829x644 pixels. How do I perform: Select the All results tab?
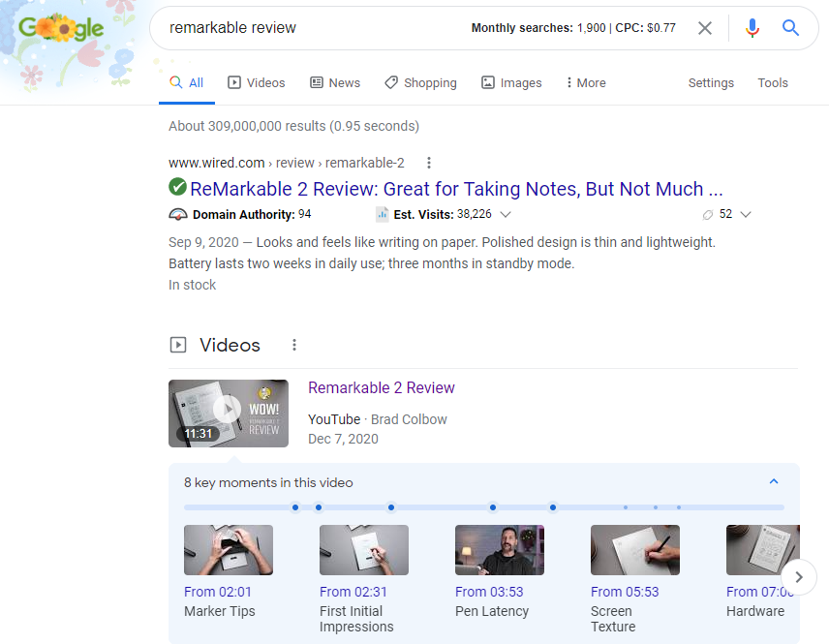pos(187,82)
